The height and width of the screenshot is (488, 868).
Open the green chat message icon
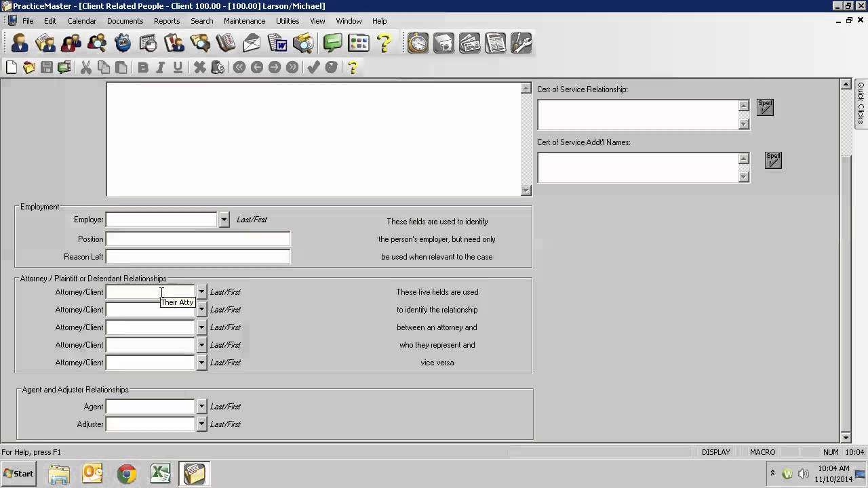tap(332, 43)
